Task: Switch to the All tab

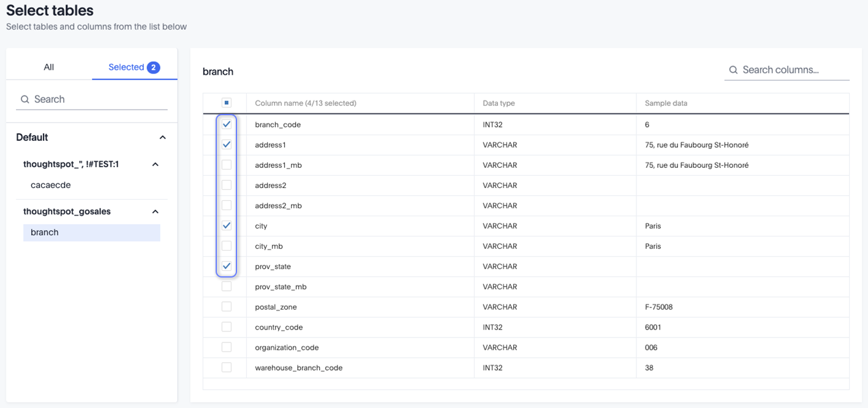Action: click(49, 67)
